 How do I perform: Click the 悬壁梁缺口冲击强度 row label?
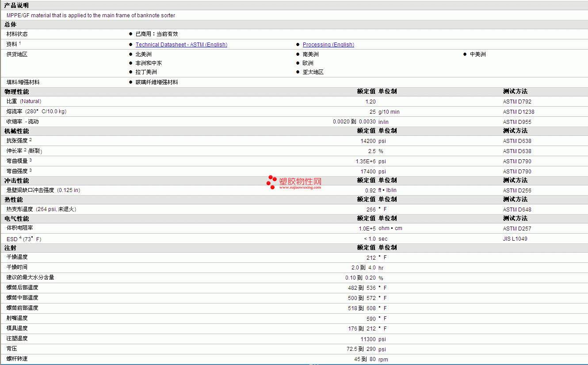(x=43, y=190)
